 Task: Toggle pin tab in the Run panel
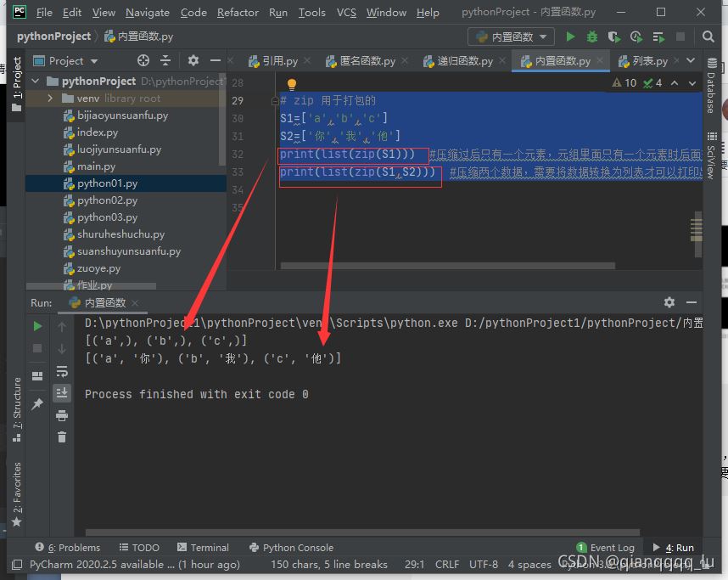pyautogui.click(x=37, y=404)
